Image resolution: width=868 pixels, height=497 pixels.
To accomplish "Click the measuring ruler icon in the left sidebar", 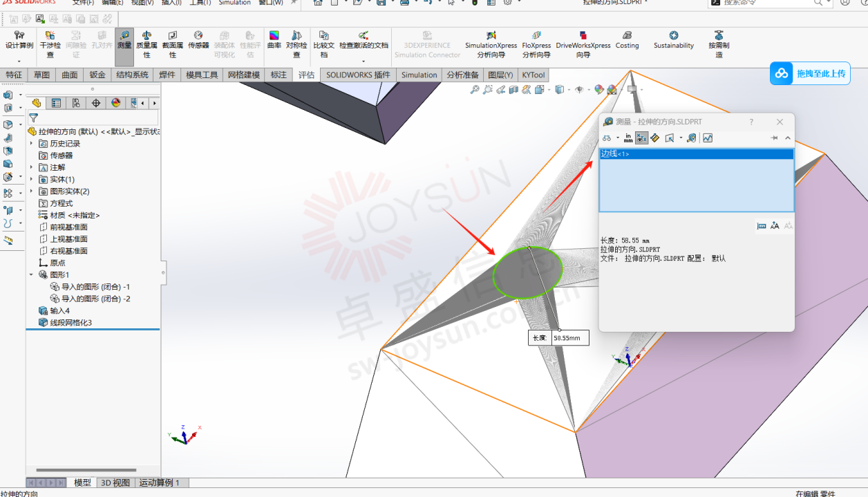I will [x=8, y=241].
